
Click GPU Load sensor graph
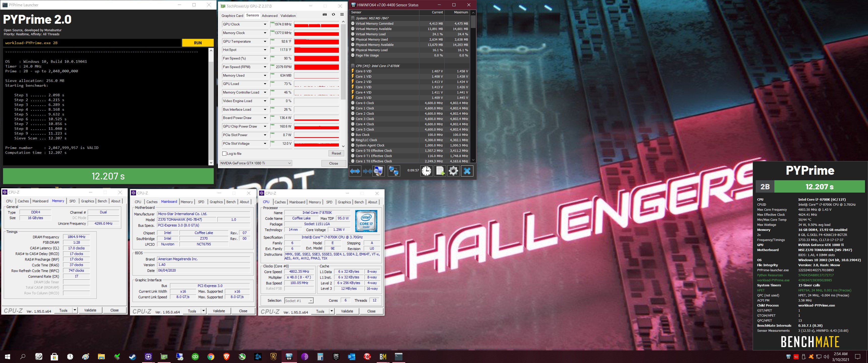coord(316,84)
